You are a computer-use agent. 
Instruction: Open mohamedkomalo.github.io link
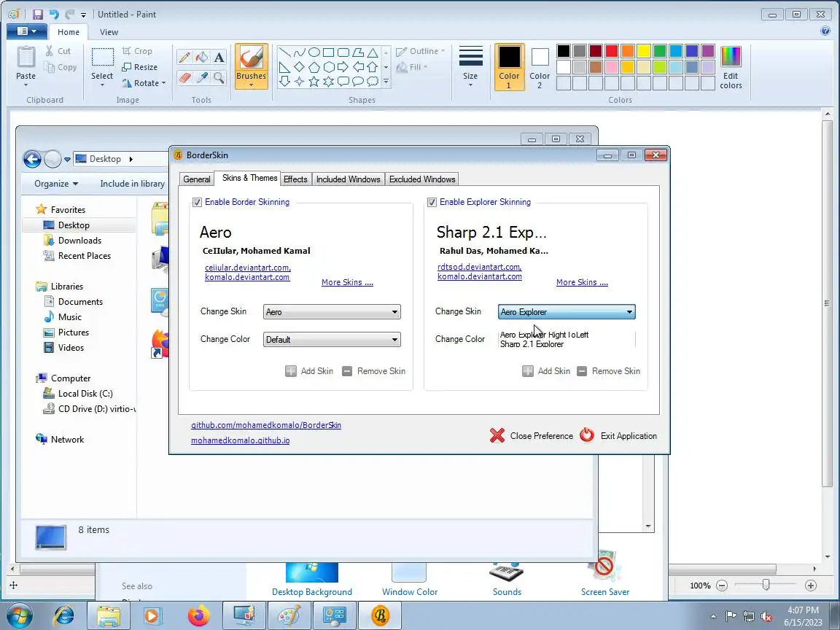[241, 440]
